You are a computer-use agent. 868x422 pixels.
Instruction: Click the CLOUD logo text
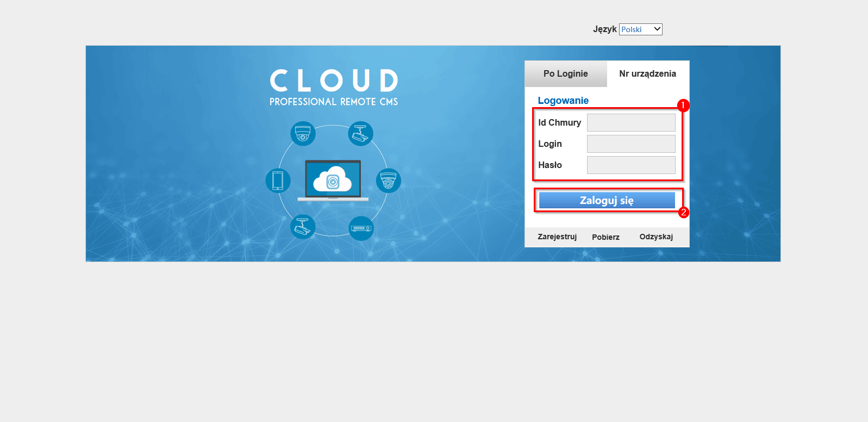tap(334, 80)
